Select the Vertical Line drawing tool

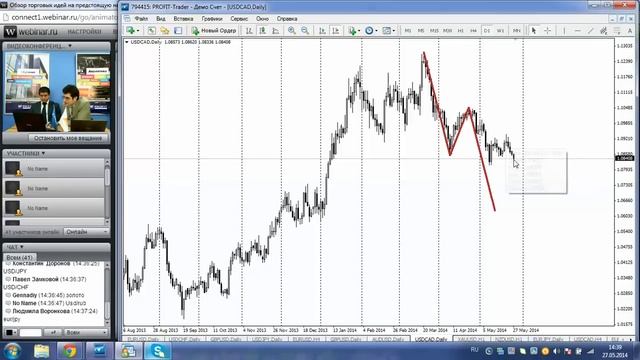(564, 31)
